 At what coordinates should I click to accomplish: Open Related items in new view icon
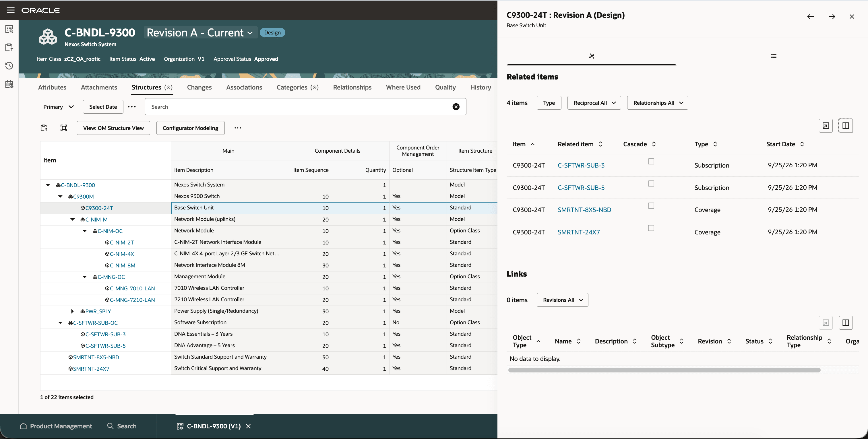[x=826, y=126]
